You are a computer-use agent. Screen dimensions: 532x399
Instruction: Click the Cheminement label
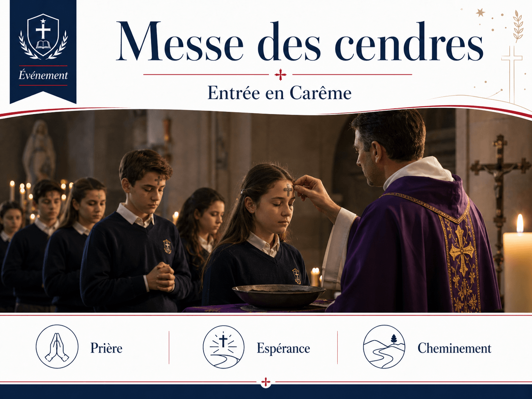[x=454, y=348]
